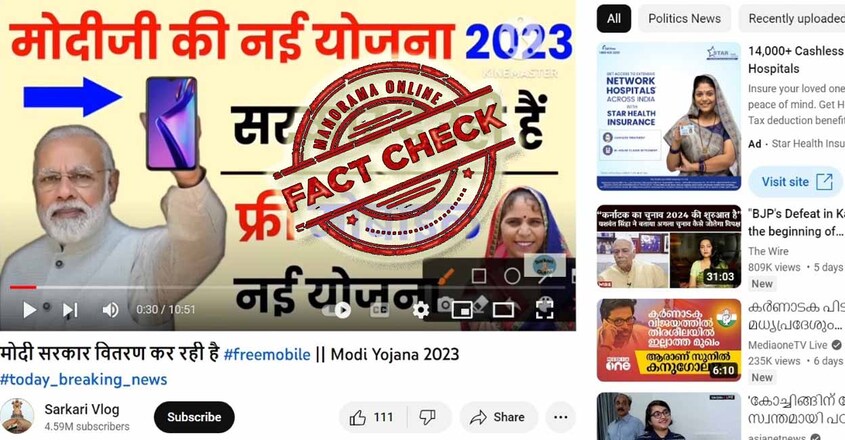
Task: Visit the Star Health ad site
Action: (796, 182)
